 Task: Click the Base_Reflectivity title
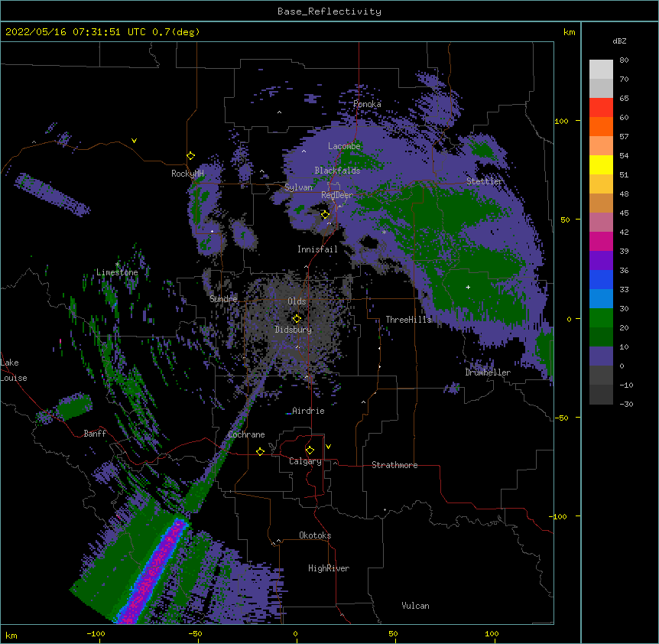point(329,11)
